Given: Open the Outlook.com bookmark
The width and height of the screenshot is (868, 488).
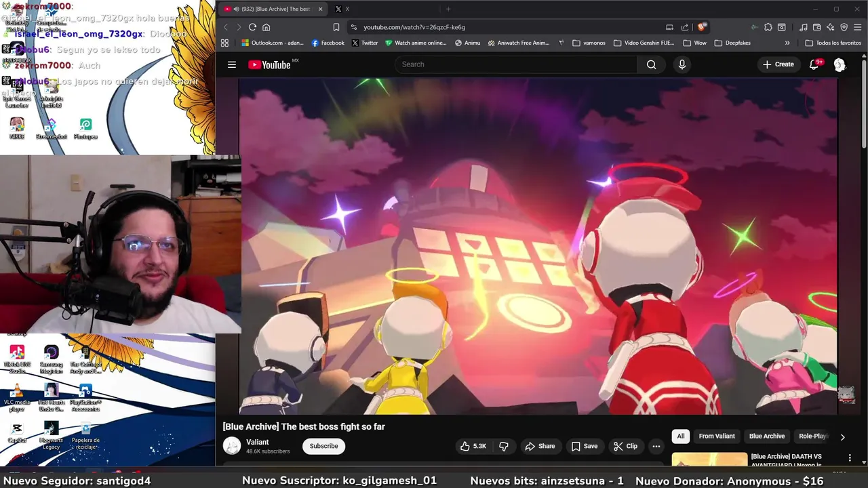Looking at the screenshot, I should [273, 43].
